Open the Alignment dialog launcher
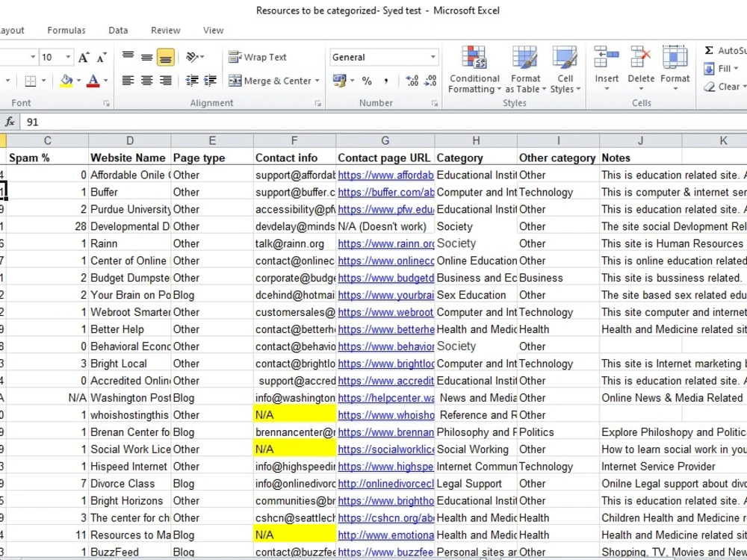This screenshot has height=560, width=747. [x=317, y=103]
